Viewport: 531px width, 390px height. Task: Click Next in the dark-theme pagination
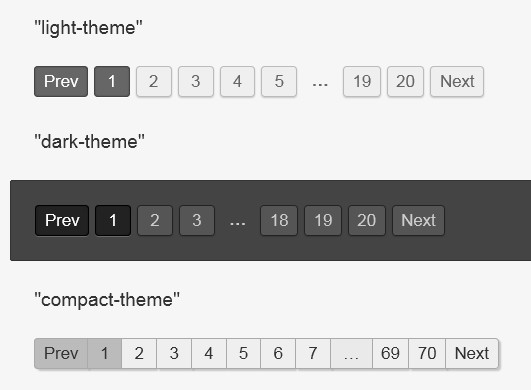coord(419,220)
